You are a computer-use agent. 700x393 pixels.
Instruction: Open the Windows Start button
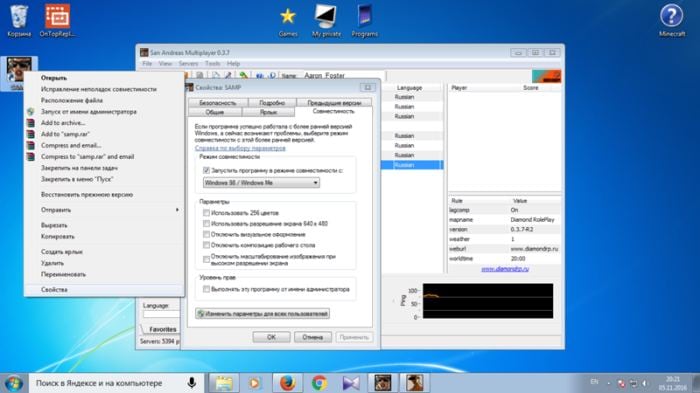tap(13, 383)
